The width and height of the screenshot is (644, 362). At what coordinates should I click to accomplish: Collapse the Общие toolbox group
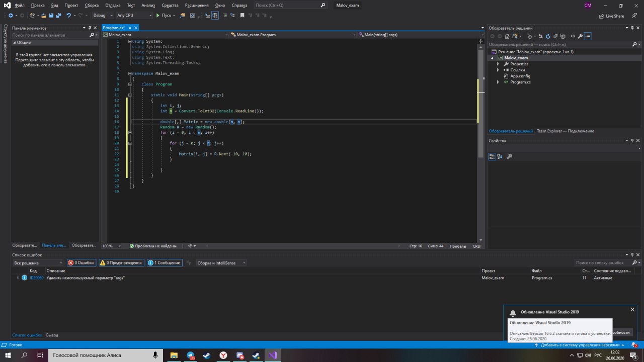click(14, 43)
